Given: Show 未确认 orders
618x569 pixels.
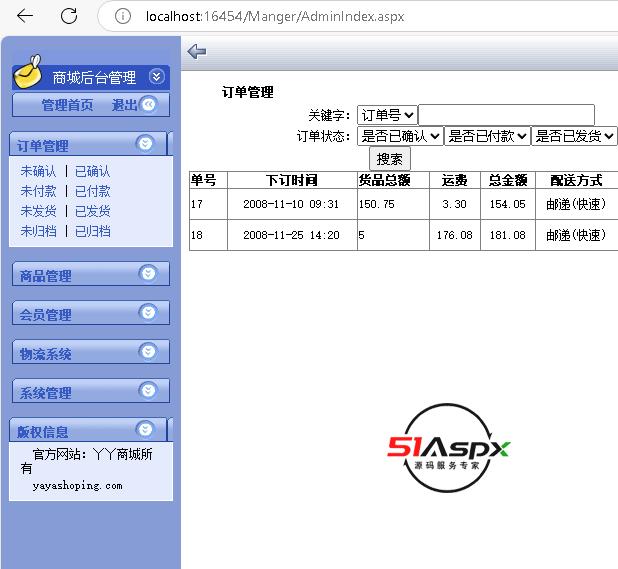Looking at the screenshot, I should pyautogui.click(x=38, y=171).
